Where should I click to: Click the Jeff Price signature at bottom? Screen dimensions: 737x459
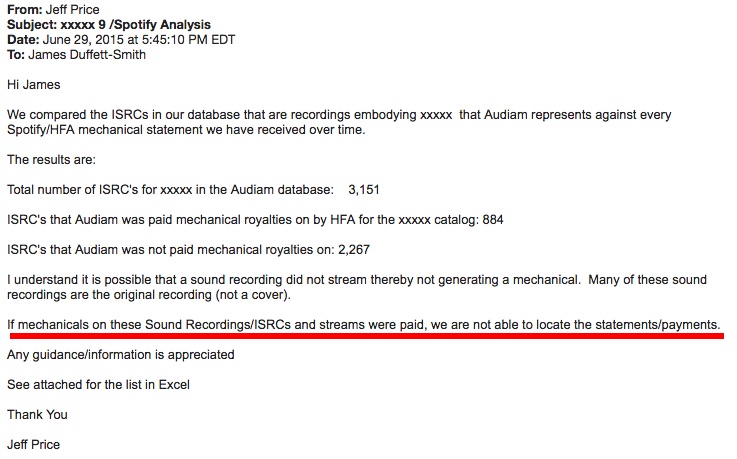tap(33, 445)
